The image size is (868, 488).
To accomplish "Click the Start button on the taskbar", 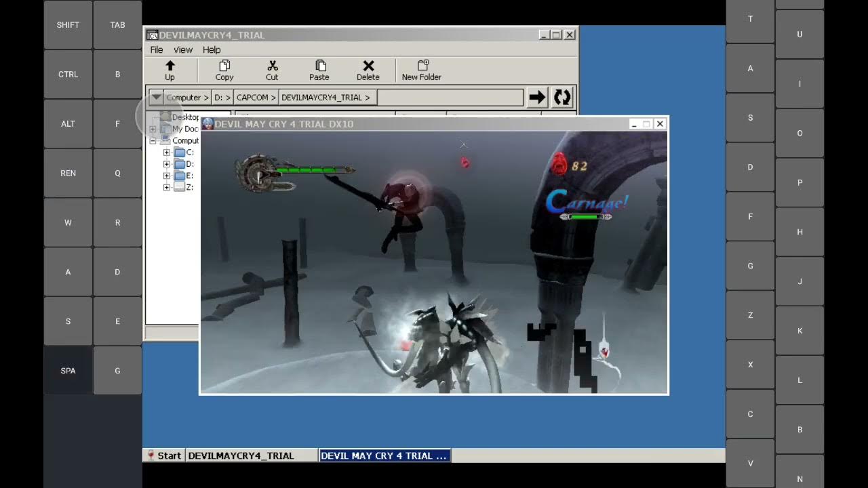I will tap(163, 455).
